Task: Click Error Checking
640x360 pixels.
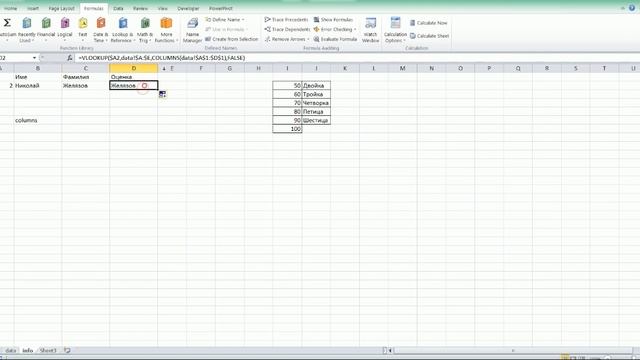Action: [332, 29]
